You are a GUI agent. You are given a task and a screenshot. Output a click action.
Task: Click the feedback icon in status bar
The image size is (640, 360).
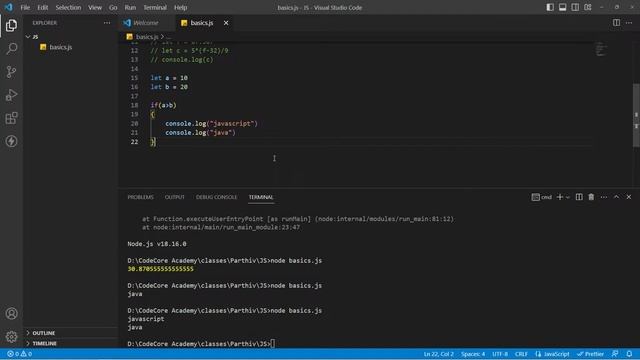pyautogui.click(x=615, y=354)
